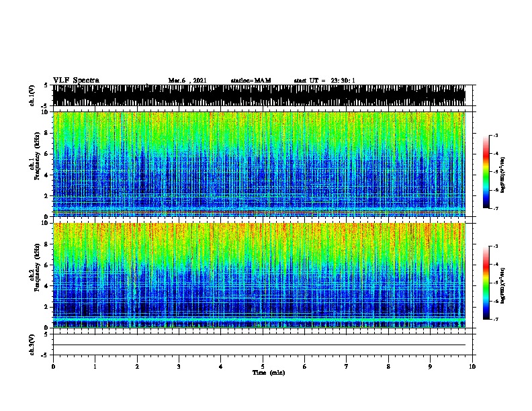
Task: Click the ch.1 black waveform panel
Action: (x=259, y=95)
